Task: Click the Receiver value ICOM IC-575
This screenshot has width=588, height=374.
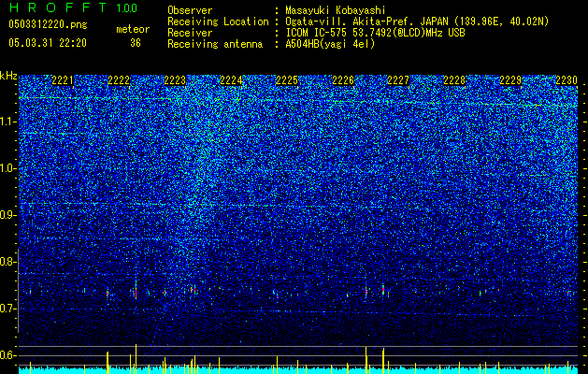Action: click(x=317, y=33)
